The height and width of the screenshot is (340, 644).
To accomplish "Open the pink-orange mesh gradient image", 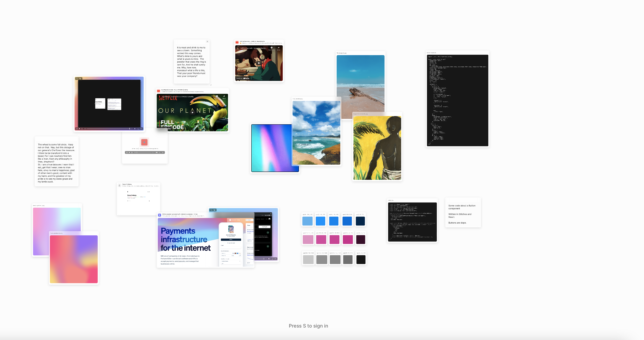I will pyautogui.click(x=74, y=259).
